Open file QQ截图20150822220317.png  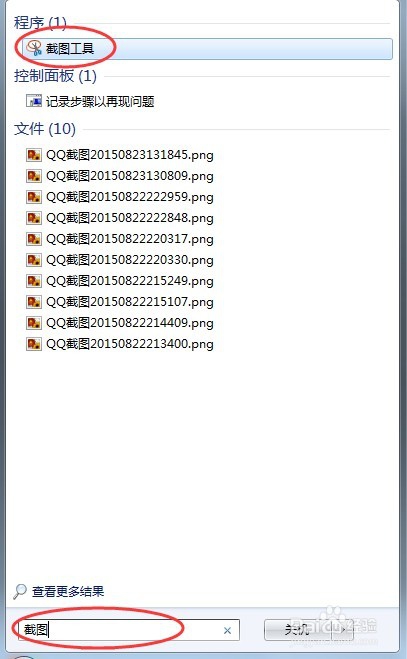point(120,239)
